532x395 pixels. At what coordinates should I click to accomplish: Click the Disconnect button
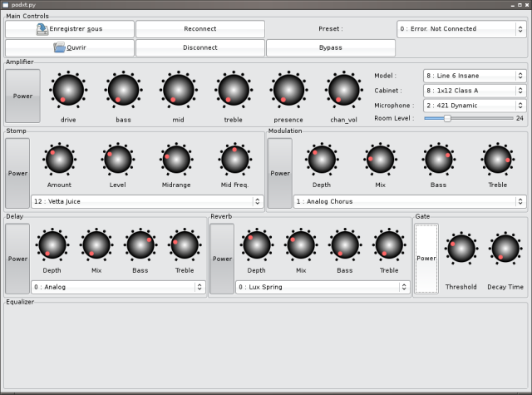coord(199,47)
